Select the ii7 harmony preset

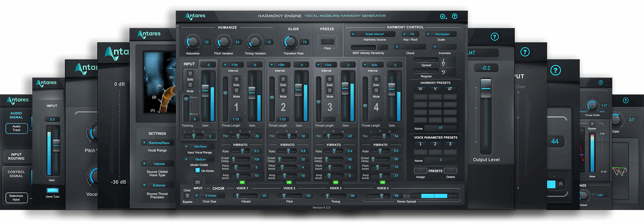[450, 89]
